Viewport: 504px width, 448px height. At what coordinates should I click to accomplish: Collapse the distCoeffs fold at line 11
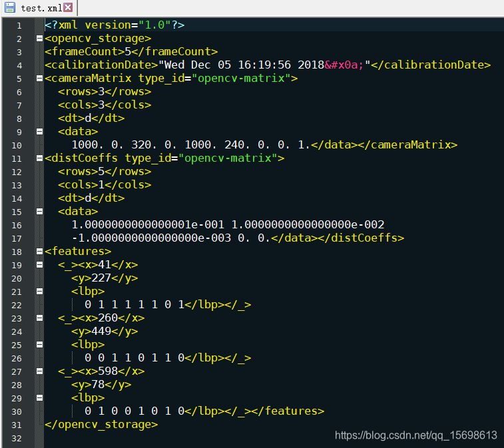pos(39,158)
